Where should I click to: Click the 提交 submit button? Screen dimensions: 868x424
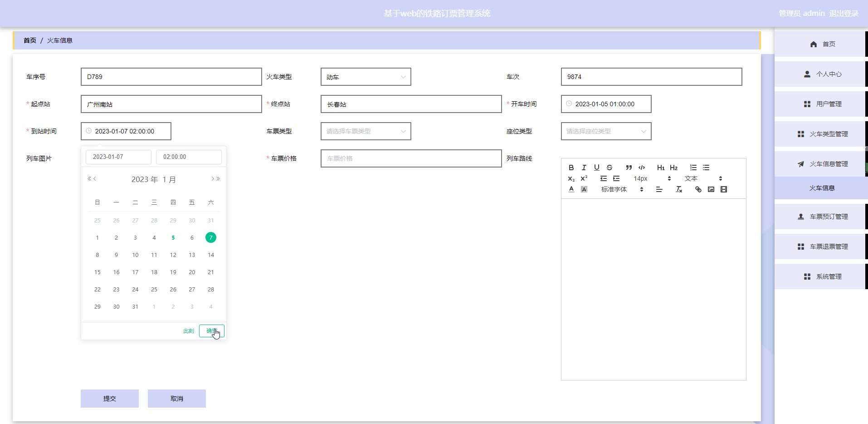pyautogui.click(x=110, y=399)
